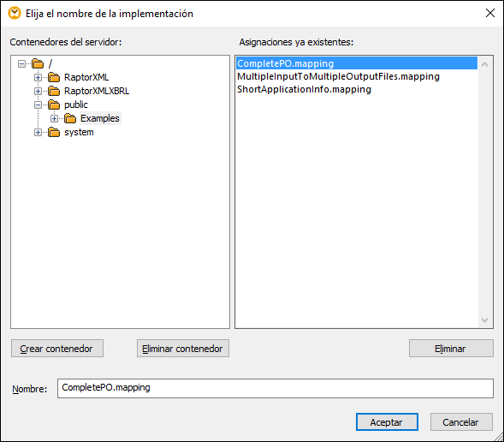
Task: Click the Examples folder icon
Action: coord(70,118)
